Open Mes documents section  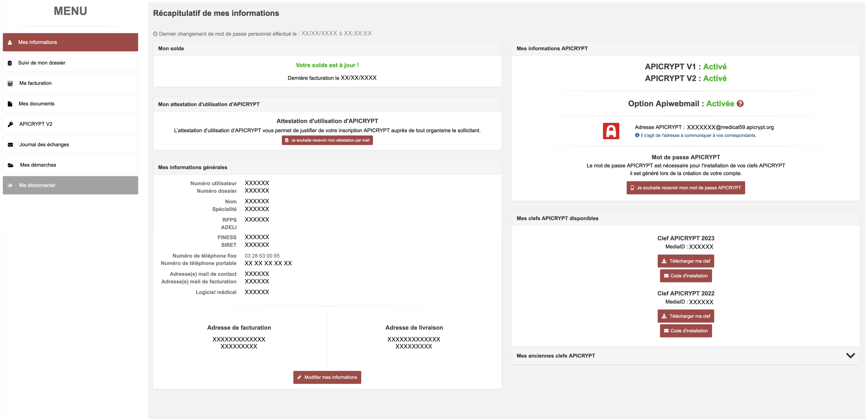(x=70, y=103)
